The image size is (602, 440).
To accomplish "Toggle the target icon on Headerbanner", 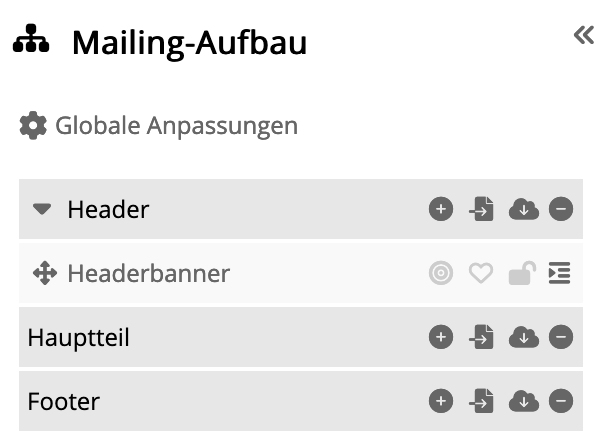I will tap(441, 273).
